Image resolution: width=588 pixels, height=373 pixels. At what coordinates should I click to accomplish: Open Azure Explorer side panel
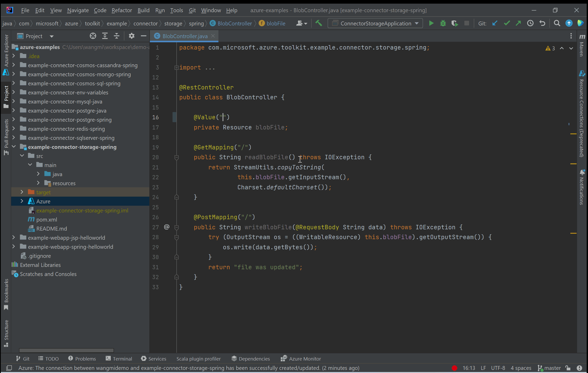[6, 54]
